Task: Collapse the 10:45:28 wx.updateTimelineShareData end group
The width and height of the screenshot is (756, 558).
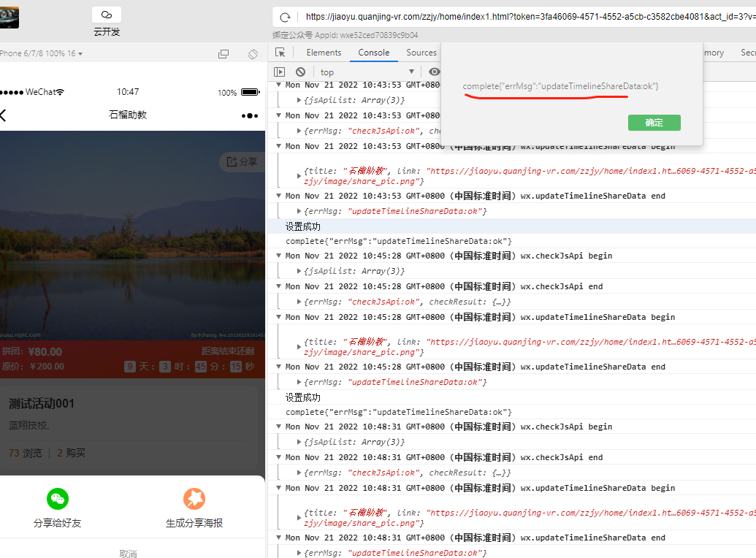Action: coord(278,367)
